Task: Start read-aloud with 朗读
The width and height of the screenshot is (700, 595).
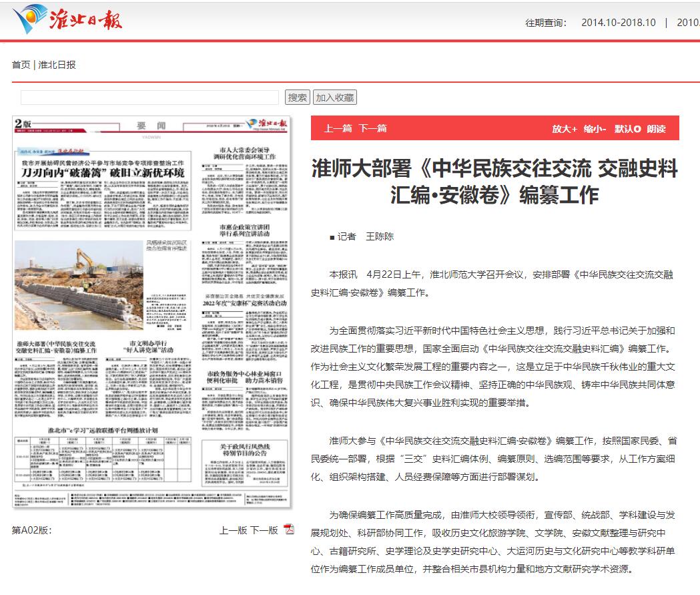Action: coord(656,129)
